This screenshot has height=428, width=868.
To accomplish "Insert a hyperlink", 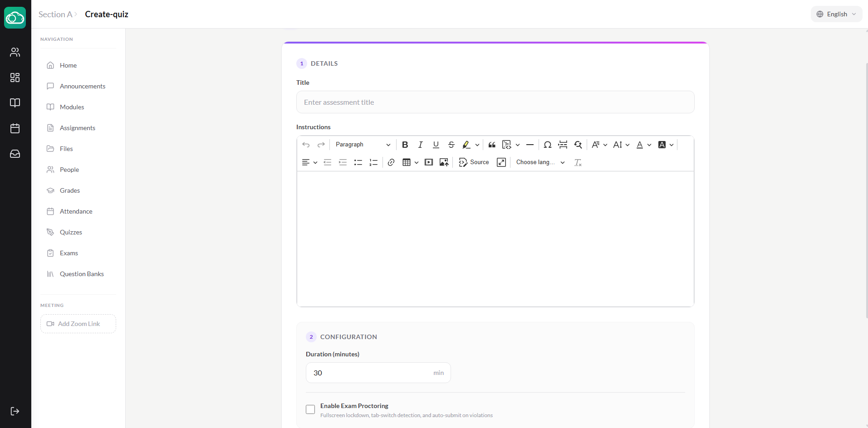I will click(391, 162).
